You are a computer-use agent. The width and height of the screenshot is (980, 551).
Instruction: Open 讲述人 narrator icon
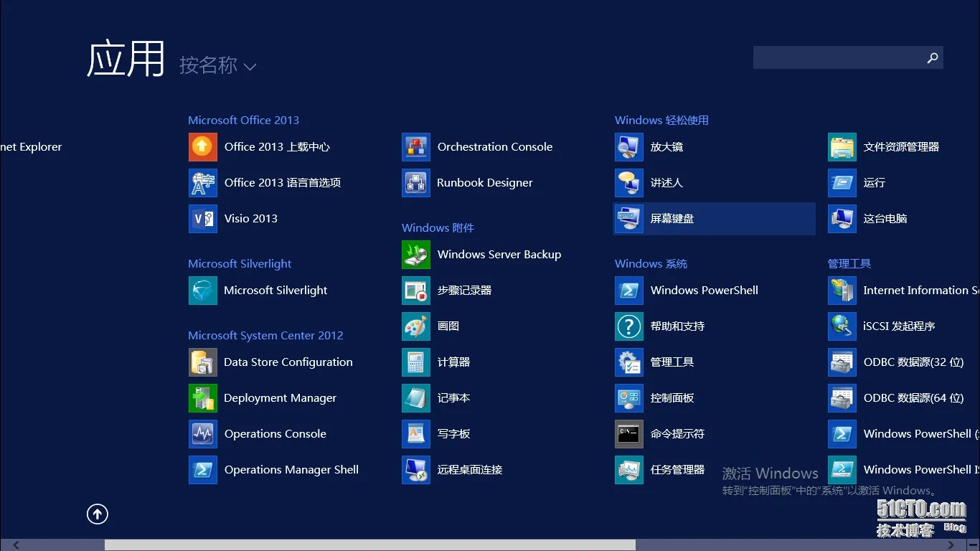tap(629, 183)
